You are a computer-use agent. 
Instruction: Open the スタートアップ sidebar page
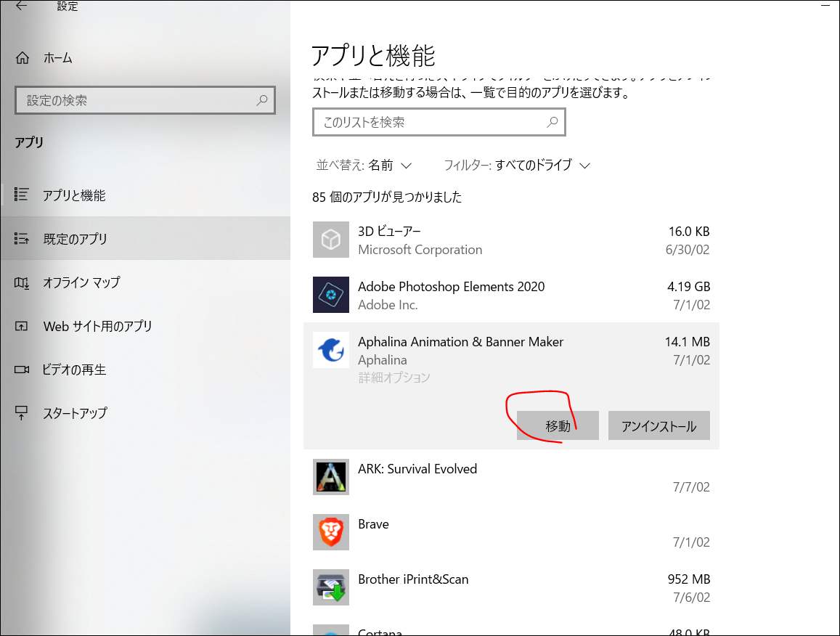[x=145, y=413]
